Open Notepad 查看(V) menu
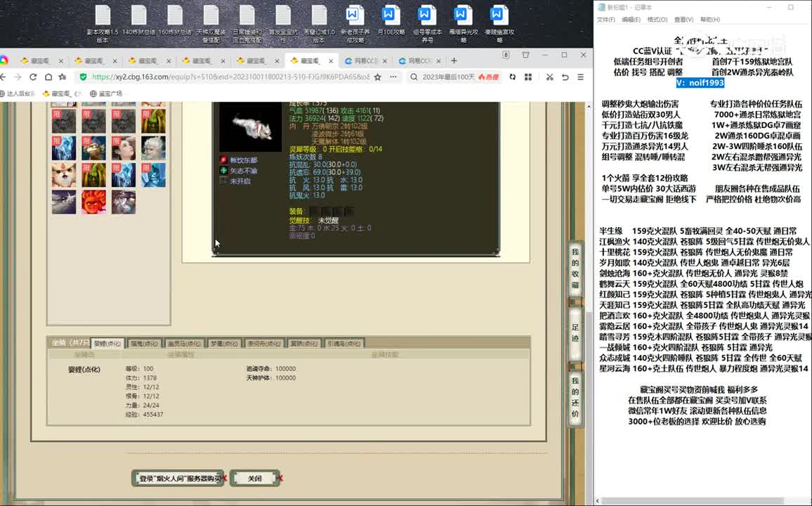 683,20
